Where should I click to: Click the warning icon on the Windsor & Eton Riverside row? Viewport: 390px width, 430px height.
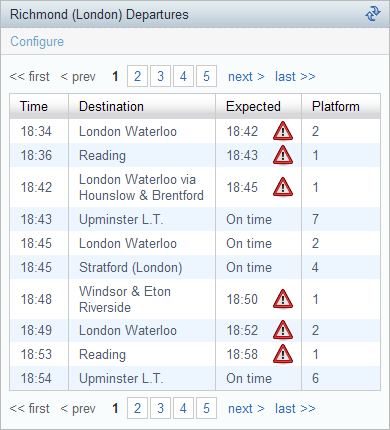point(283,299)
